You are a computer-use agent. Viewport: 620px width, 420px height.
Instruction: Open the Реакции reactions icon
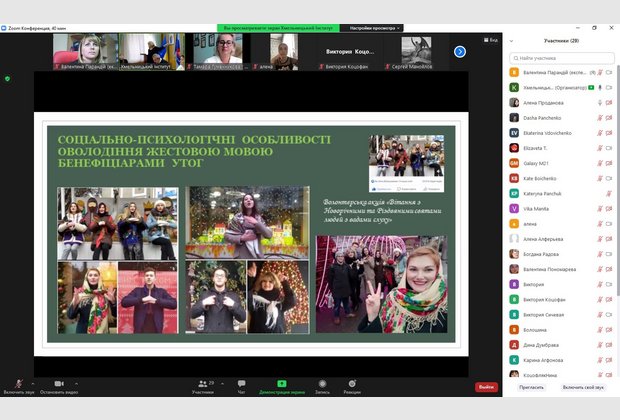pos(352,385)
